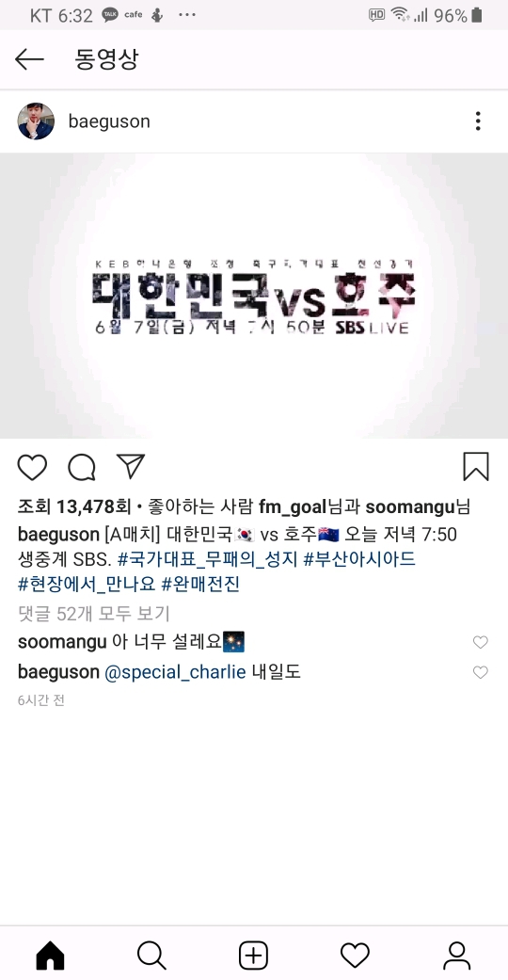This screenshot has width=508, height=980.
Task: Like the post with the heart icon
Action: coord(32,467)
